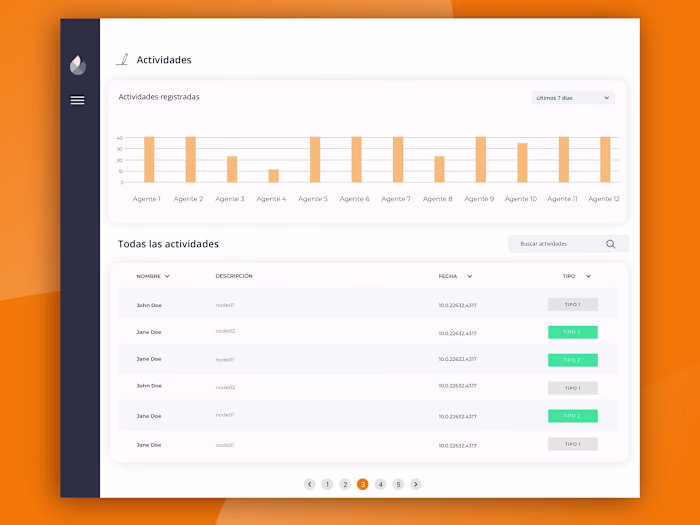700x525 pixels.
Task: Open the hamburger menu in the sidebar
Action: pos(77,100)
